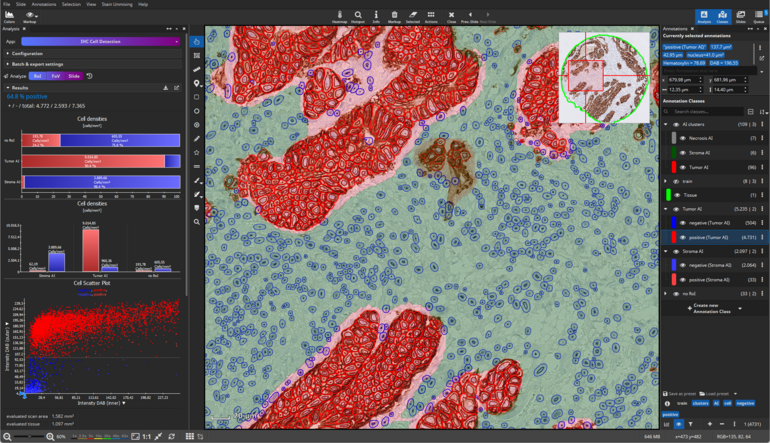Click the Hotspot magnifier icon
The image size is (770, 443).
(359, 15)
